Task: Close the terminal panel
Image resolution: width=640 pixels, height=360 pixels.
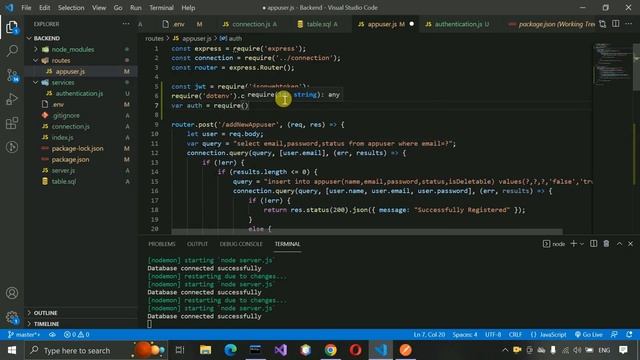Action: pos(631,244)
